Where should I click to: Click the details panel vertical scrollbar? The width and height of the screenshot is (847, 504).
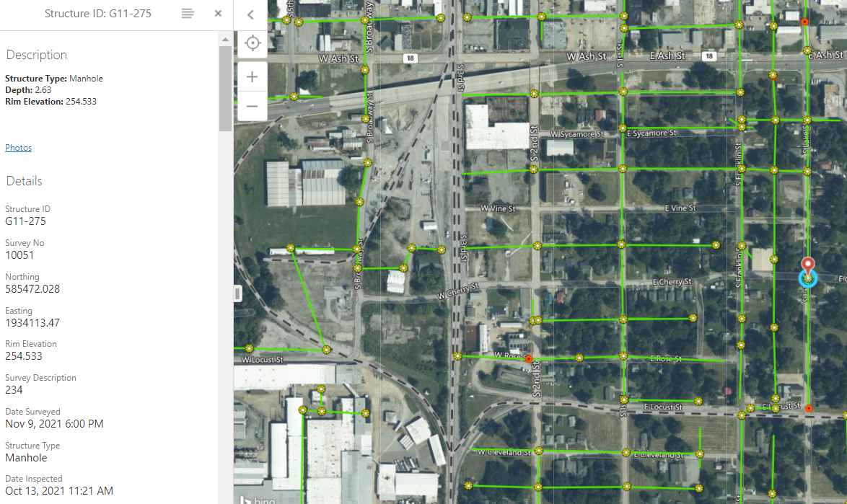pyautogui.click(x=225, y=87)
